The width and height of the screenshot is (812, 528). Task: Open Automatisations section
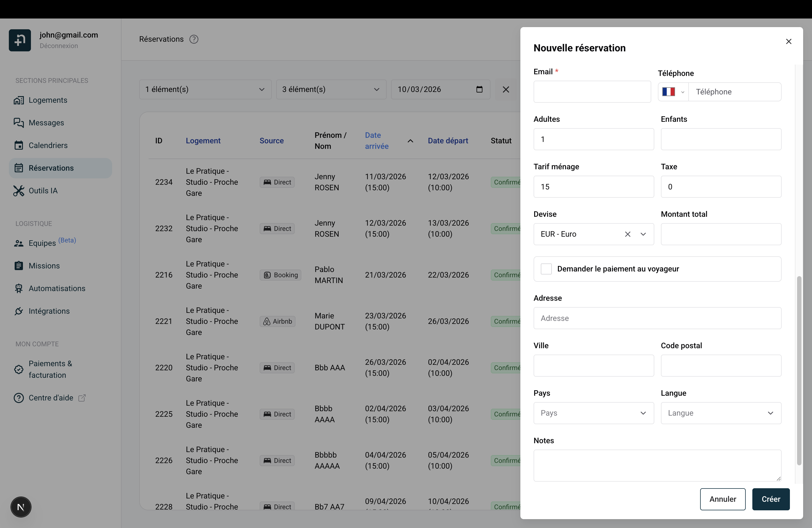(60, 289)
